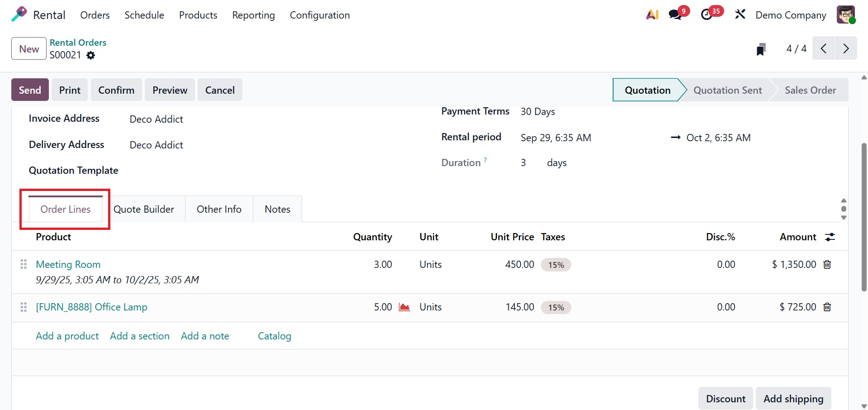Image resolution: width=868 pixels, height=410 pixels.
Task: Click the rental period start date field
Action: [x=555, y=138]
